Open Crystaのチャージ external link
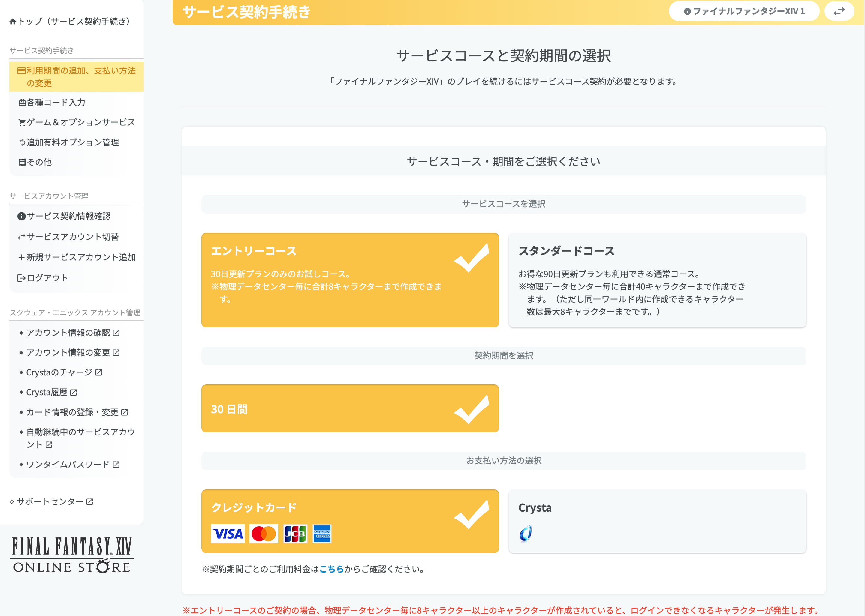The image size is (865, 616). (64, 372)
